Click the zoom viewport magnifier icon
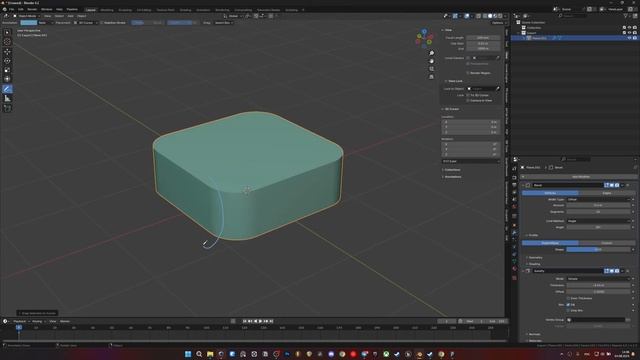640x360 pixels. coord(431,53)
